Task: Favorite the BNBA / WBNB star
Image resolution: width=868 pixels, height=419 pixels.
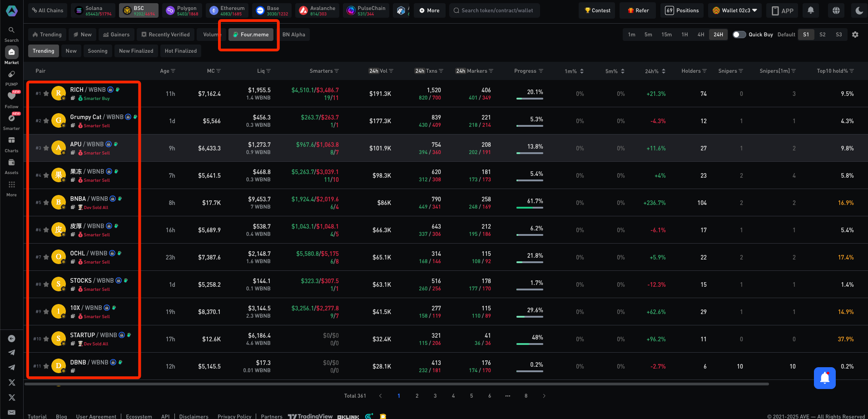Action: tap(46, 203)
